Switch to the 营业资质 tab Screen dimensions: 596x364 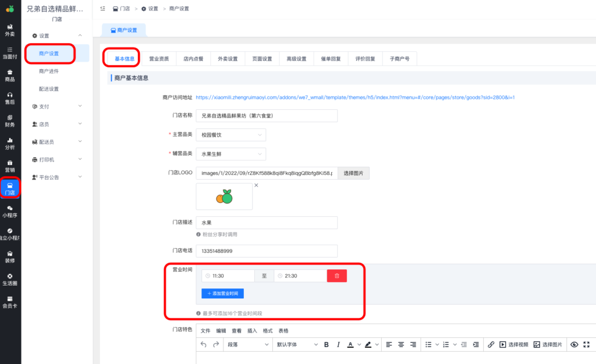pyautogui.click(x=159, y=58)
